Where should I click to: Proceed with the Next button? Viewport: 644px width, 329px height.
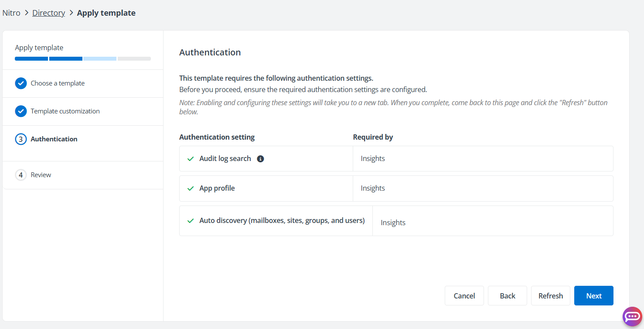coord(593,295)
